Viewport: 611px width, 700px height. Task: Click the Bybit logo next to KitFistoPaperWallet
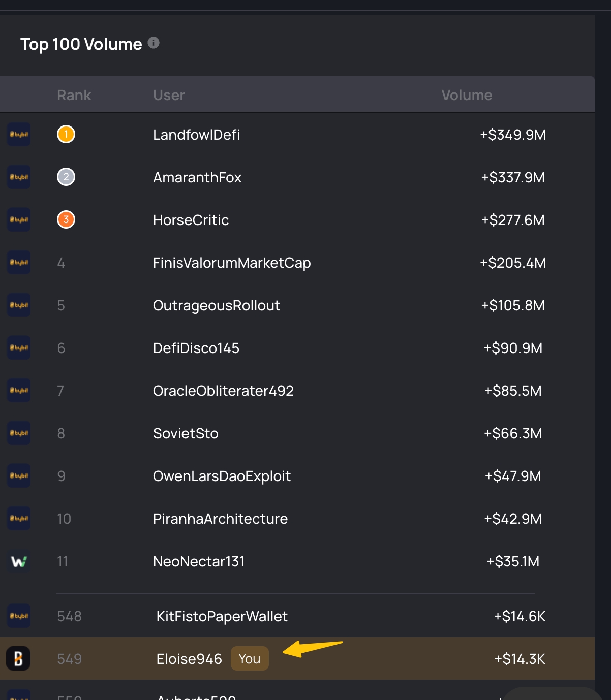click(x=19, y=616)
